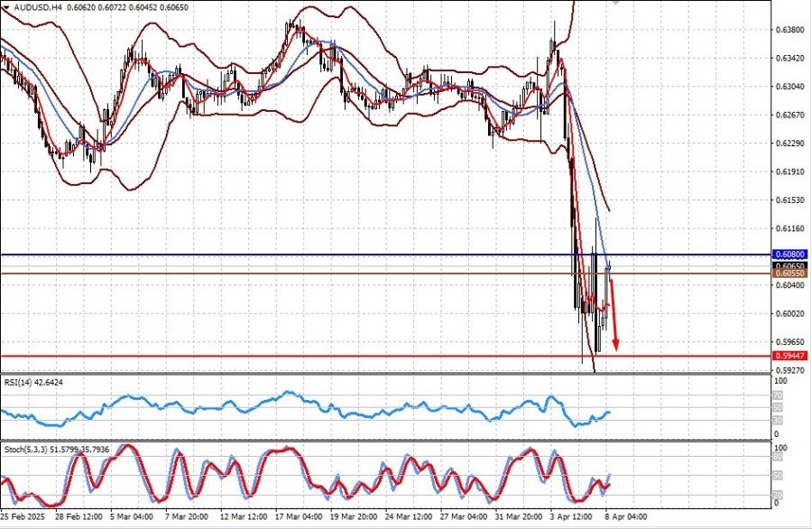The width and height of the screenshot is (812, 529).
Task: Click the 8 Apr 04:00 time label
Action: [x=626, y=517]
